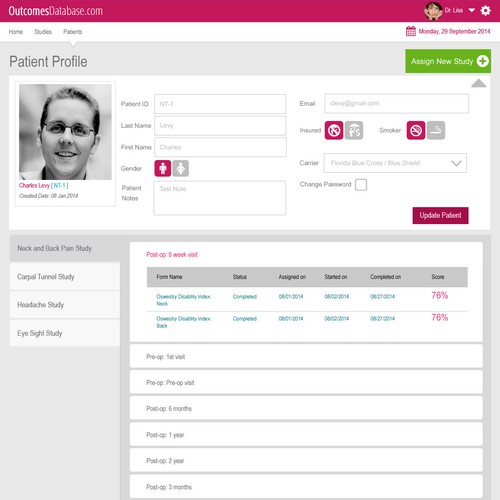Click the Score column header
This screenshot has height=500, width=500.
438,277
